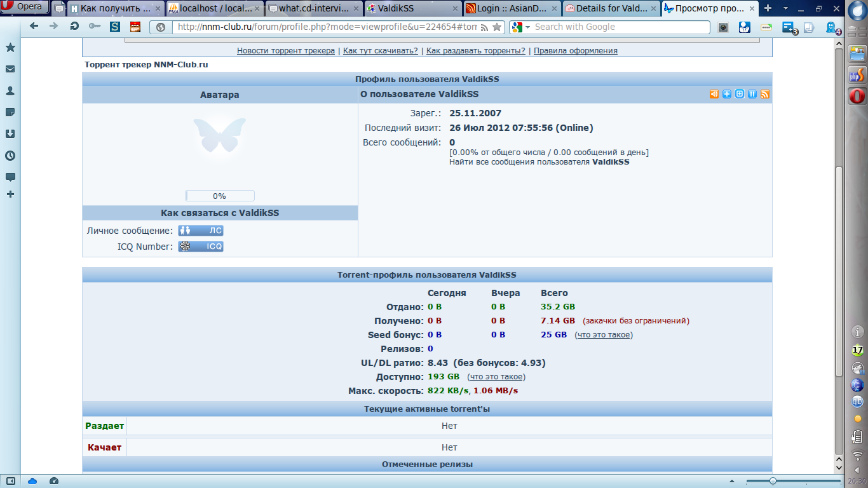Open the Mail panel in sidebar
This screenshot has height=488, width=868.
(x=10, y=69)
